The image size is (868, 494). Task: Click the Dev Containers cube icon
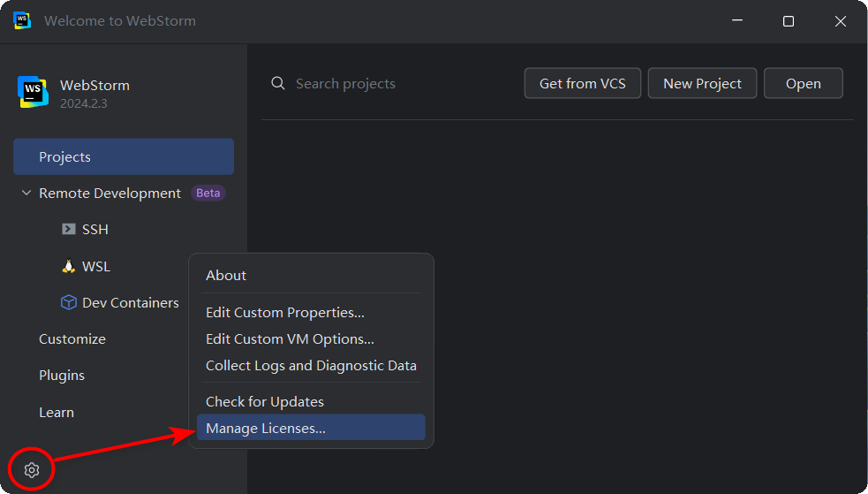(68, 302)
